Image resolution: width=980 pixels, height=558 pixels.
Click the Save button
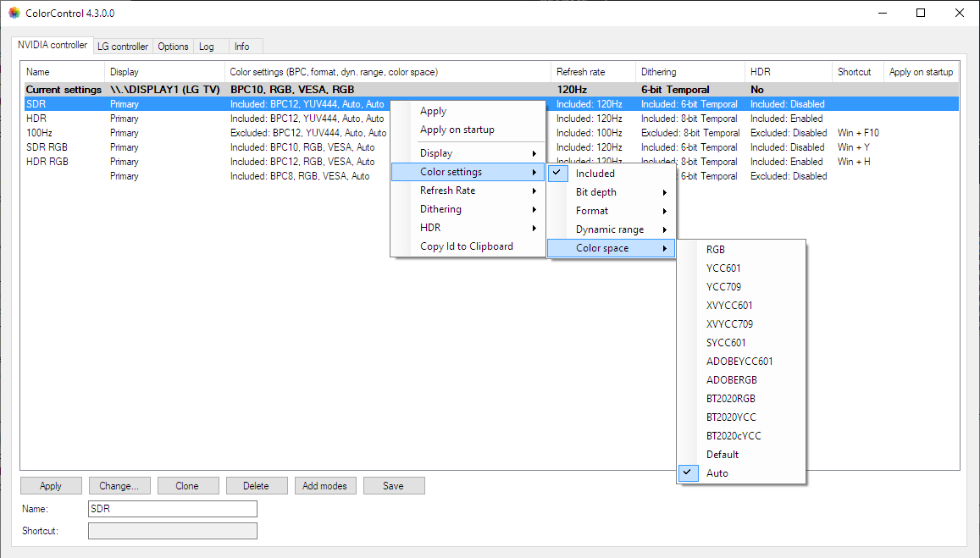pos(393,486)
